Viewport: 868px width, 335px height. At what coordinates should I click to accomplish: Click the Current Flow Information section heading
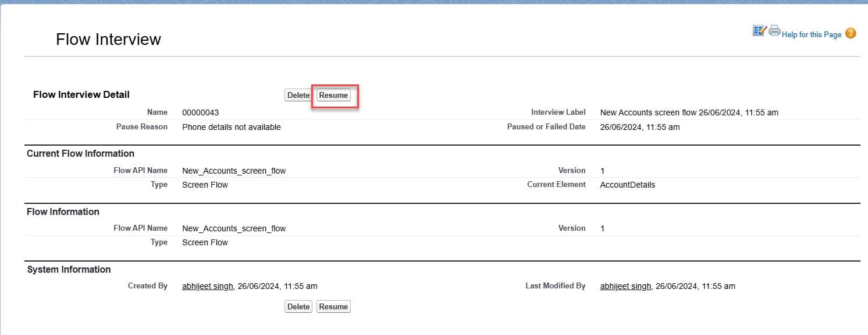click(x=80, y=154)
